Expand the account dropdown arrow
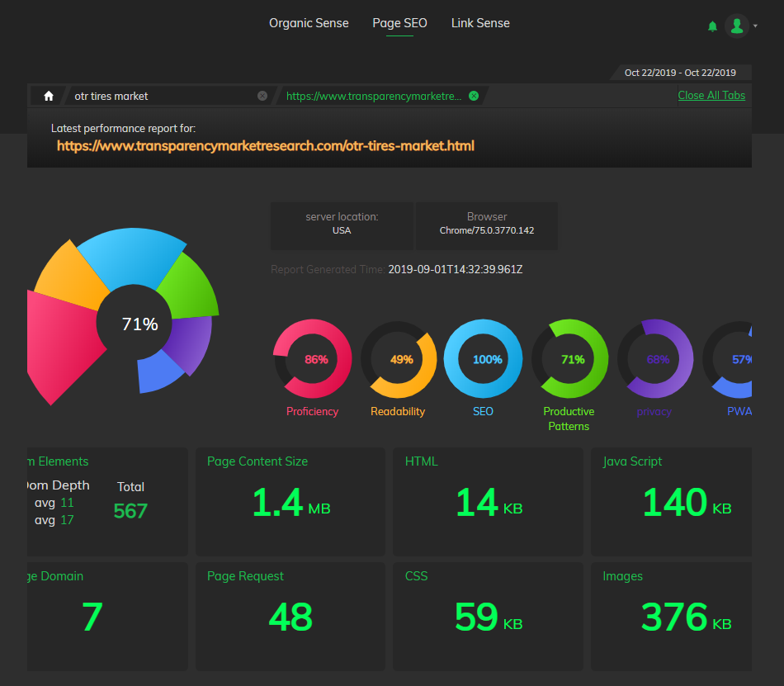This screenshot has width=784, height=686. point(755,26)
